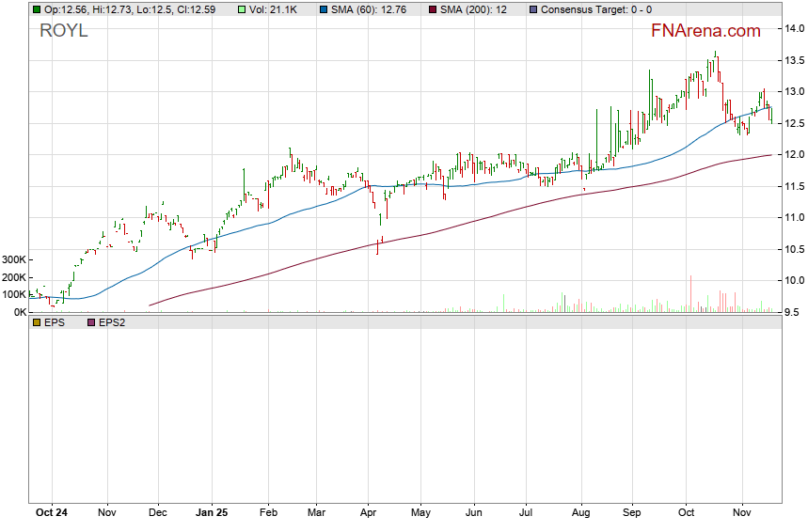Select the Jan 25 date axis label

tap(212, 513)
